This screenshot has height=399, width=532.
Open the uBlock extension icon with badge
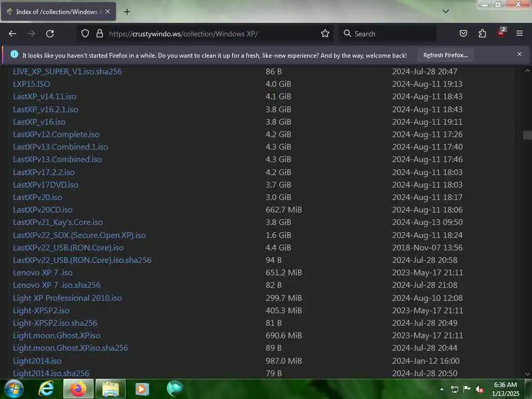point(501,33)
